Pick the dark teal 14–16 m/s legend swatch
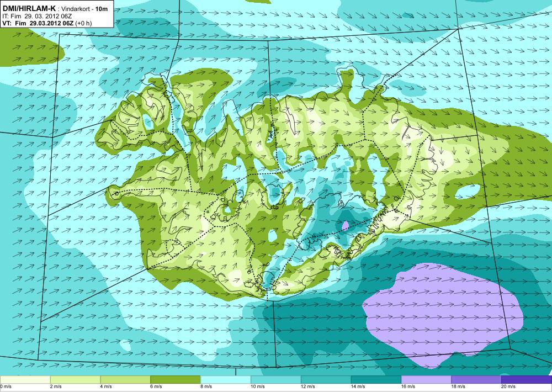552x392 pixels. coord(376,380)
